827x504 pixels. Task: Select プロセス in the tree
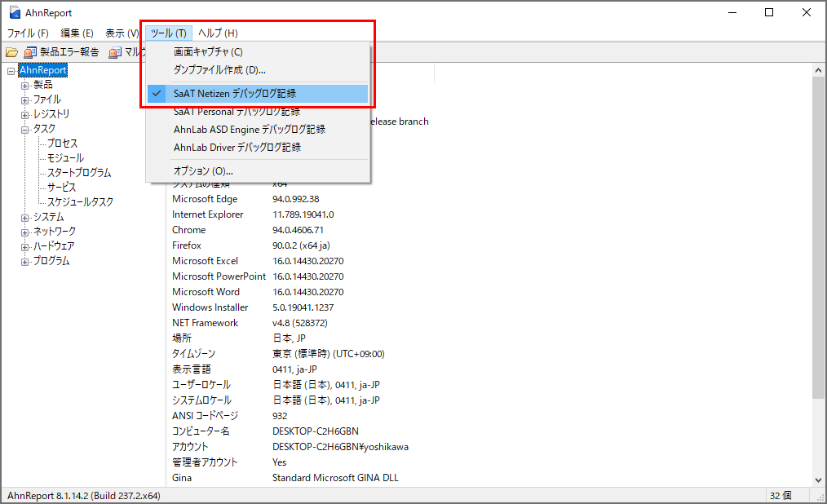click(x=62, y=144)
